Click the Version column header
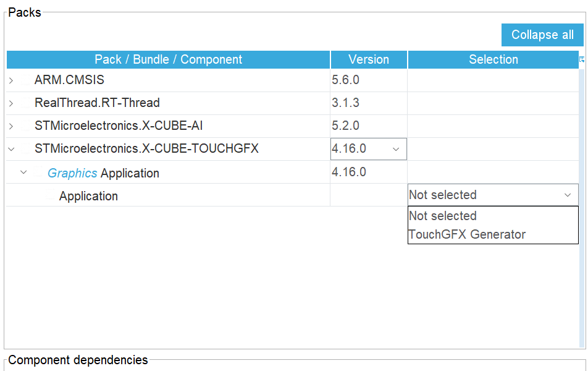 click(x=368, y=59)
